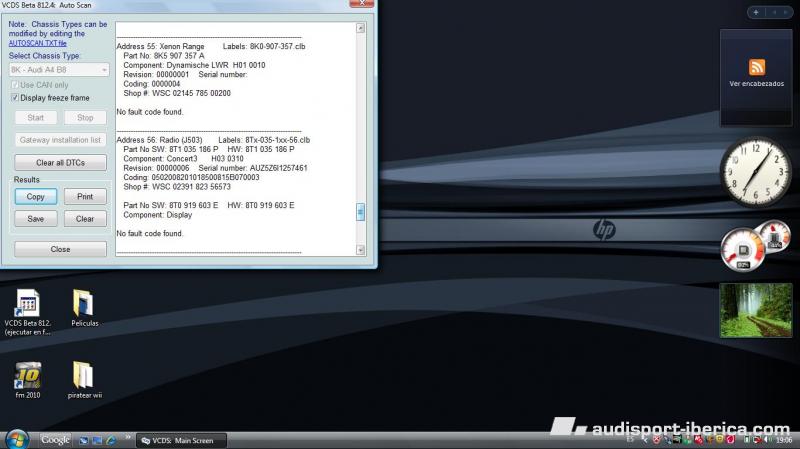
Task: Click the results scrollbar thumb
Action: click(x=360, y=212)
